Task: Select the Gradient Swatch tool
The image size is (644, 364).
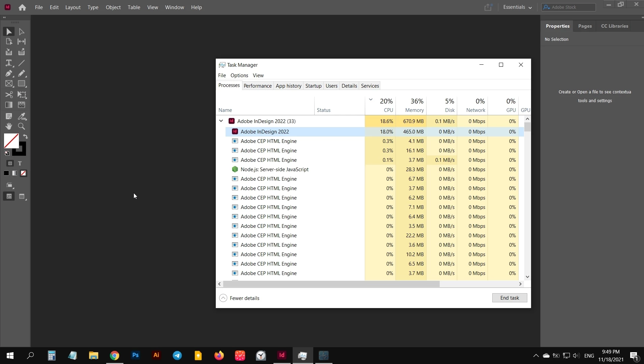Action: pyautogui.click(x=9, y=105)
